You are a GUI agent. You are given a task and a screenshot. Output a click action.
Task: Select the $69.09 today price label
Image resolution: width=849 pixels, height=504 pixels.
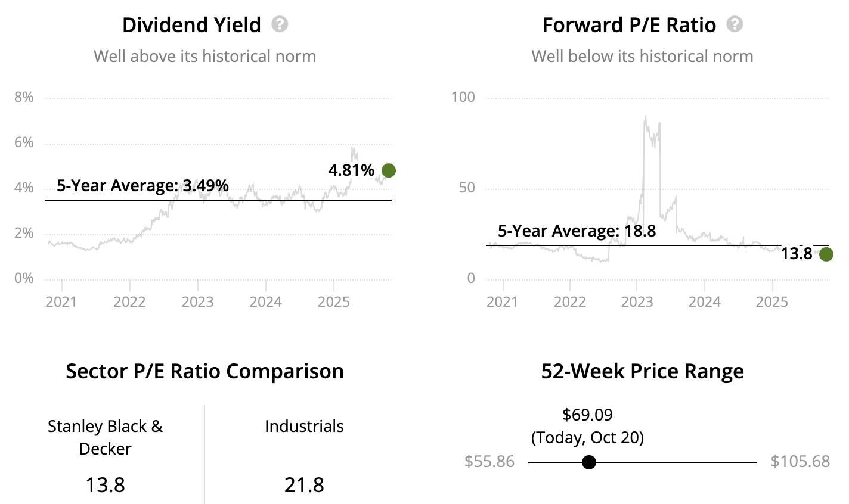(587, 415)
